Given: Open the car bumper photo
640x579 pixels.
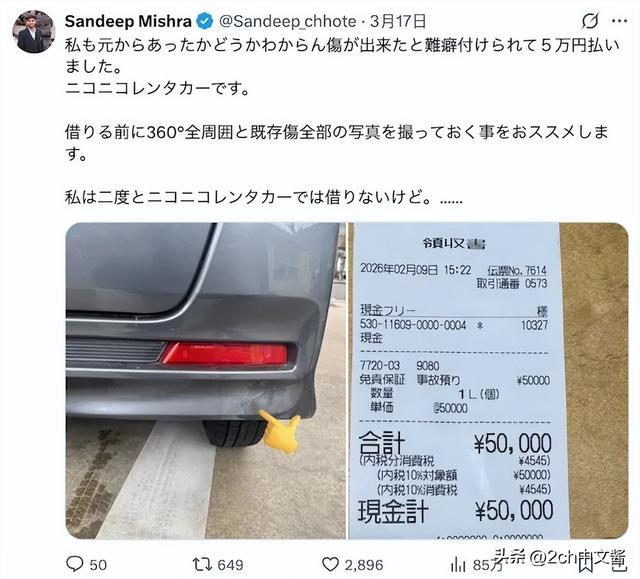Looking at the screenshot, I should [x=205, y=380].
